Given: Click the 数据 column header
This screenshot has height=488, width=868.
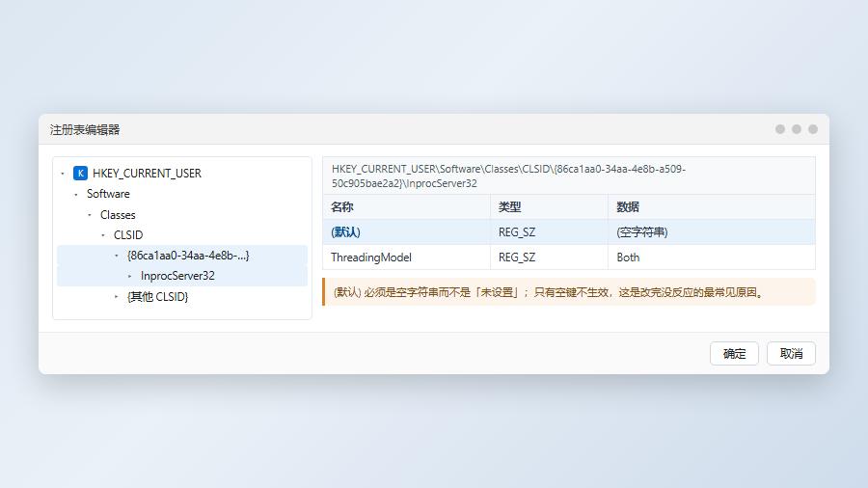Looking at the screenshot, I should [712, 207].
